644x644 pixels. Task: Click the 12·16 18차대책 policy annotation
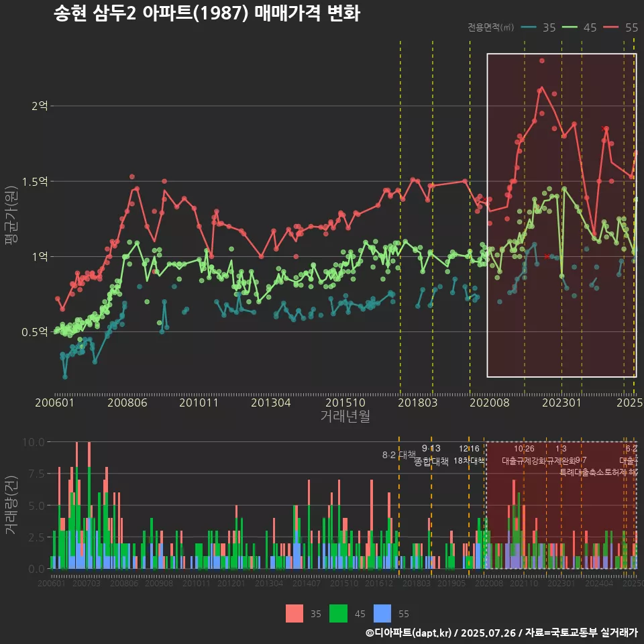click(x=469, y=455)
